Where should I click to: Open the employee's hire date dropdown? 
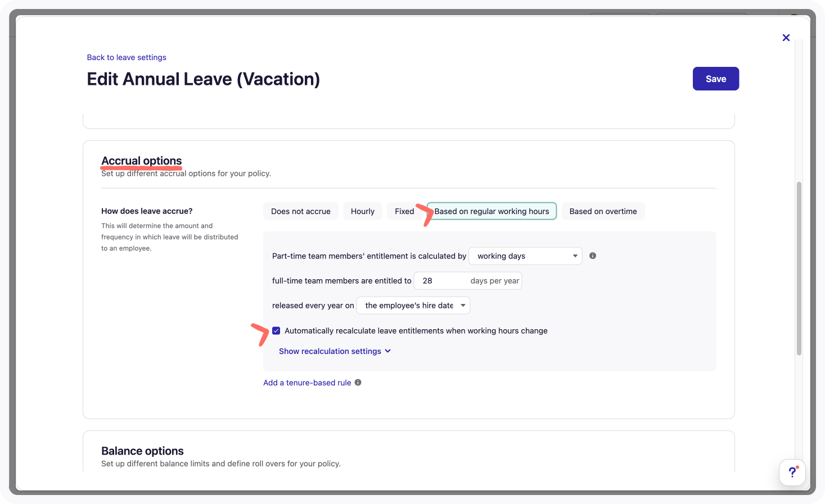coord(413,306)
